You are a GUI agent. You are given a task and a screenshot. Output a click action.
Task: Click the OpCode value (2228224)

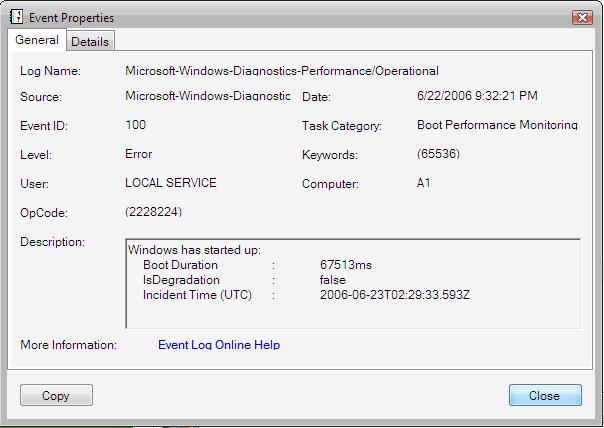tap(153, 212)
